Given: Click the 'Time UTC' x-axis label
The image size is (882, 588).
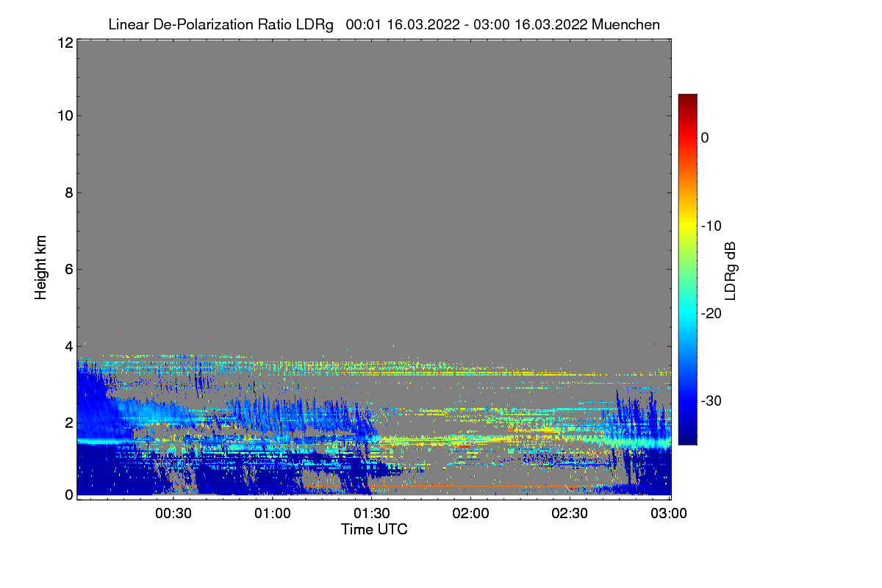Looking at the screenshot, I should [x=374, y=529].
